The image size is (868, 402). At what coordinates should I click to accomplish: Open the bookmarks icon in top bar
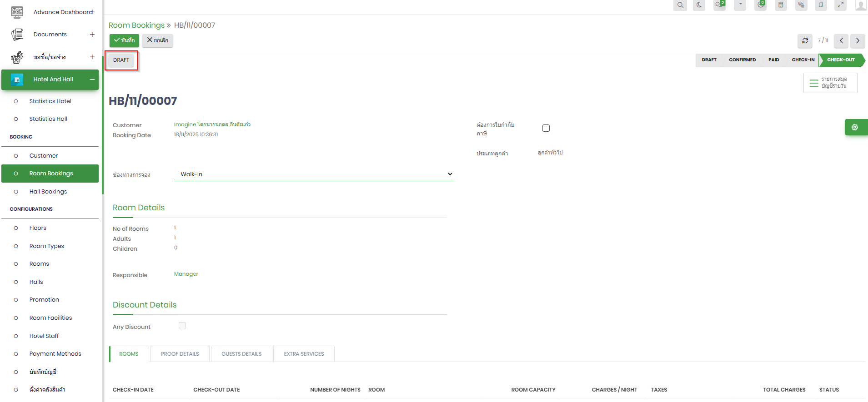pyautogui.click(x=821, y=5)
